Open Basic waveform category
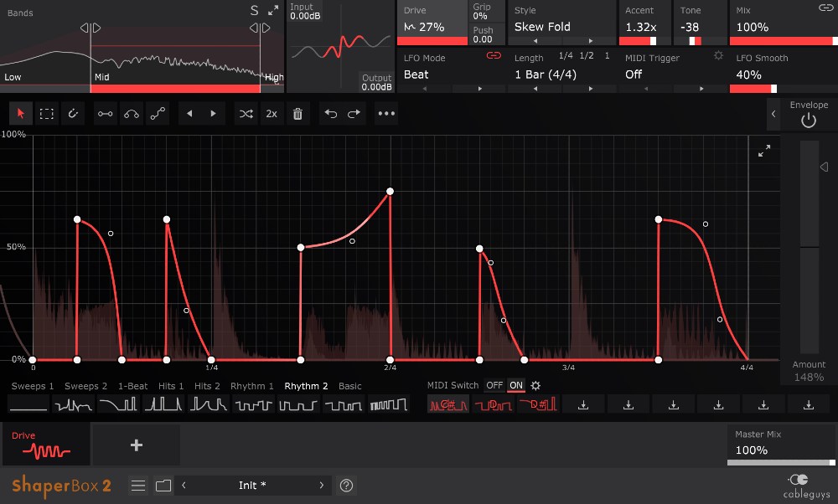Image resolution: width=838 pixels, height=504 pixels. [350, 386]
